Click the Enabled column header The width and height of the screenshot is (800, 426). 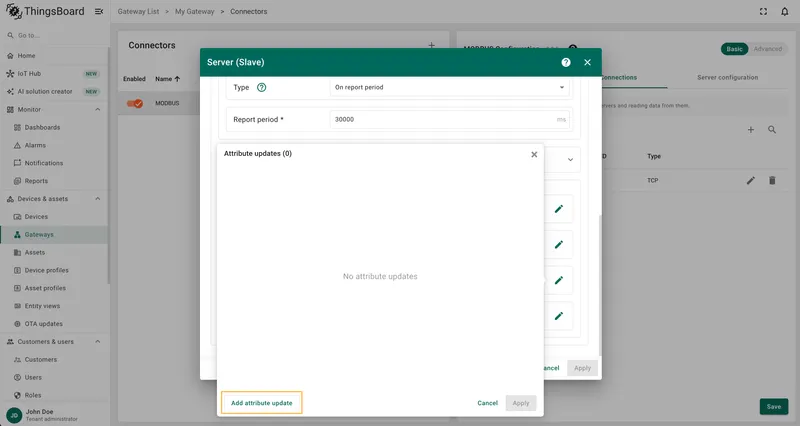pos(134,79)
